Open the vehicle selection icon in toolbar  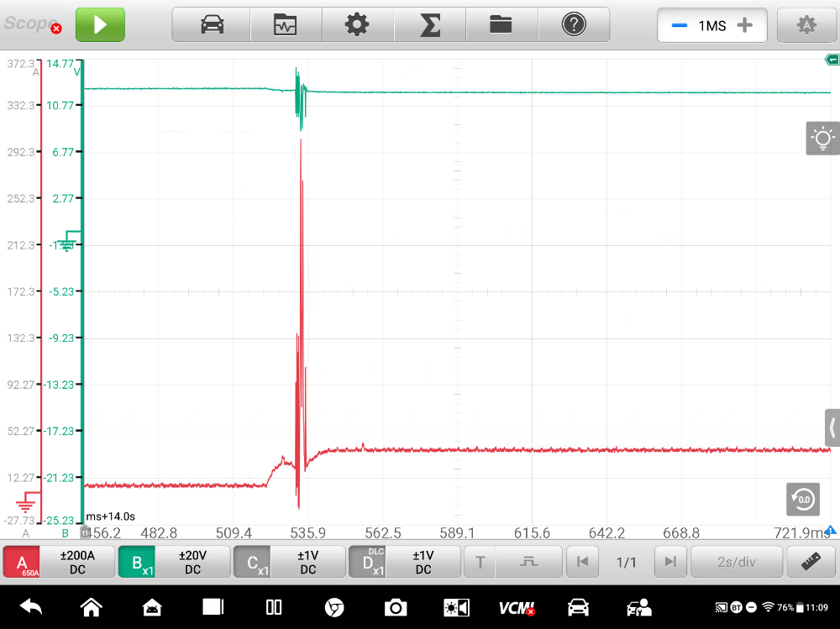pyautogui.click(x=212, y=25)
